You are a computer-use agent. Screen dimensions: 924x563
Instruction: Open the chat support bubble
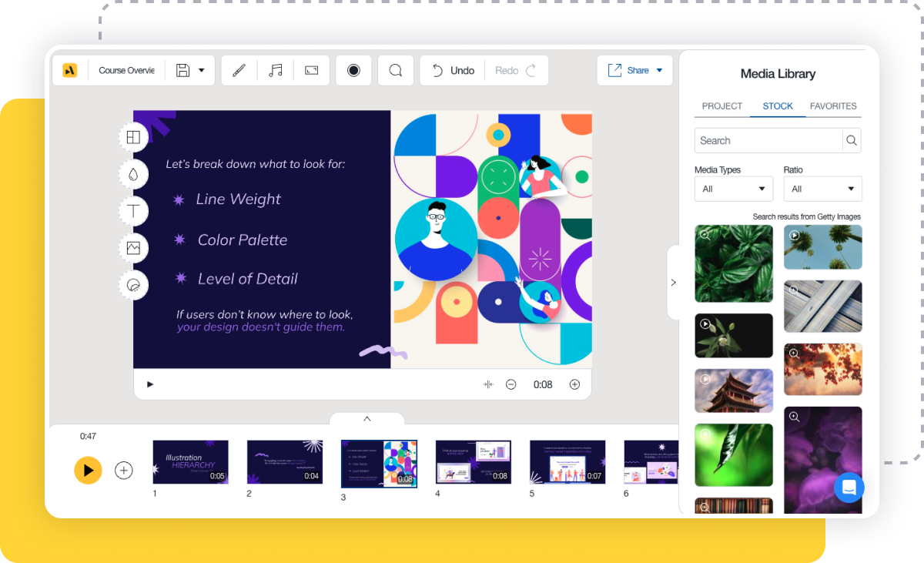pyautogui.click(x=849, y=488)
